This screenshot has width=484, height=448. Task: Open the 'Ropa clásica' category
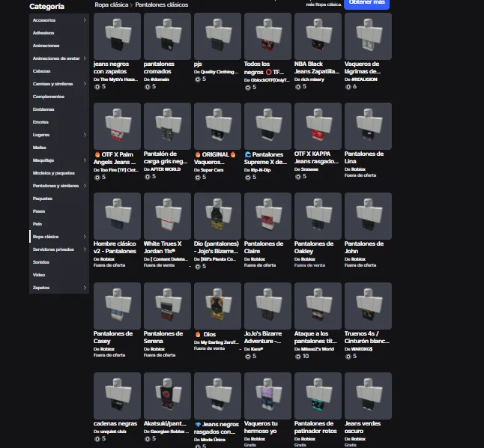coord(46,236)
